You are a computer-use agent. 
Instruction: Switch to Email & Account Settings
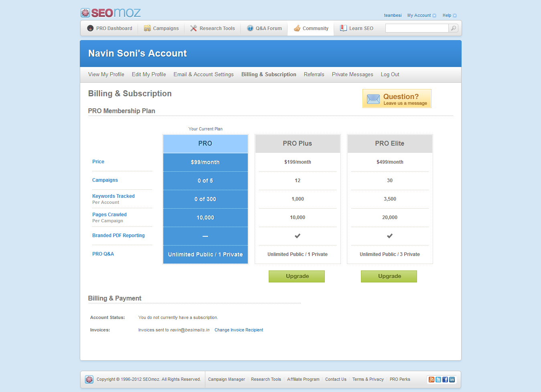coord(203,75)
